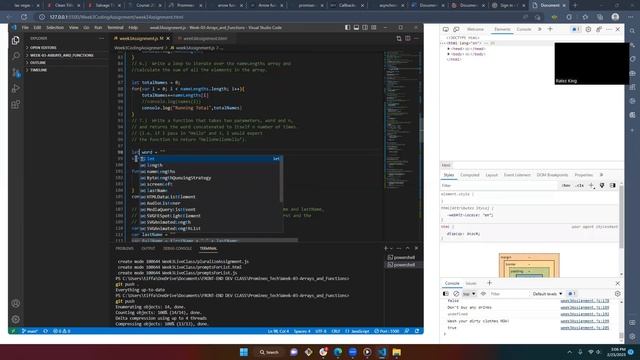Click the git branch indicator in status bar
The image size is (640, 360).
pos(29,331)
